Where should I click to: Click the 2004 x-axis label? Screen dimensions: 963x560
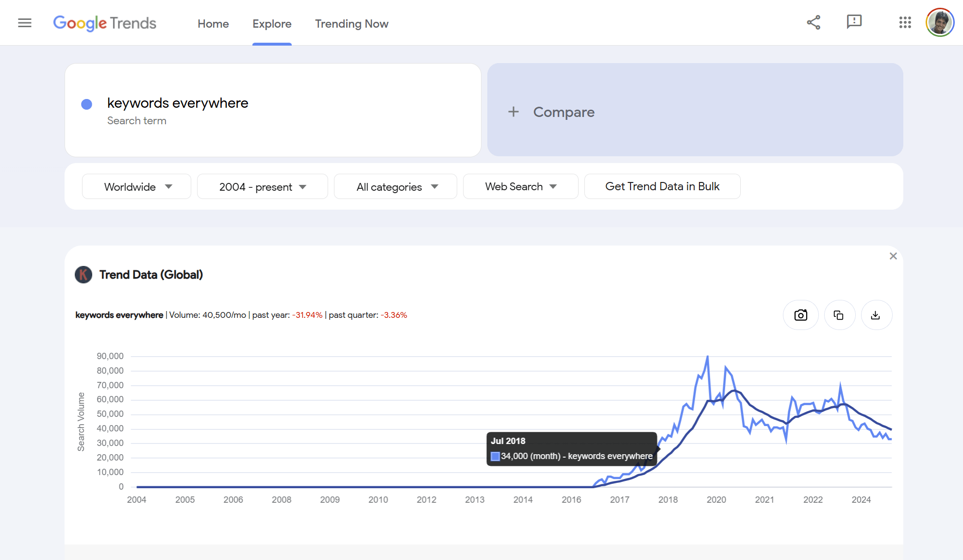(x=136, y=500)
